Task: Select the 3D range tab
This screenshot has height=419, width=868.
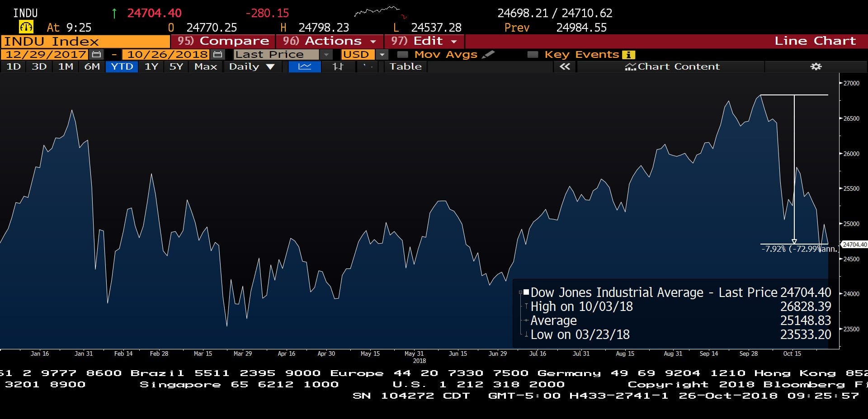Action: click(x=39, y=66)
